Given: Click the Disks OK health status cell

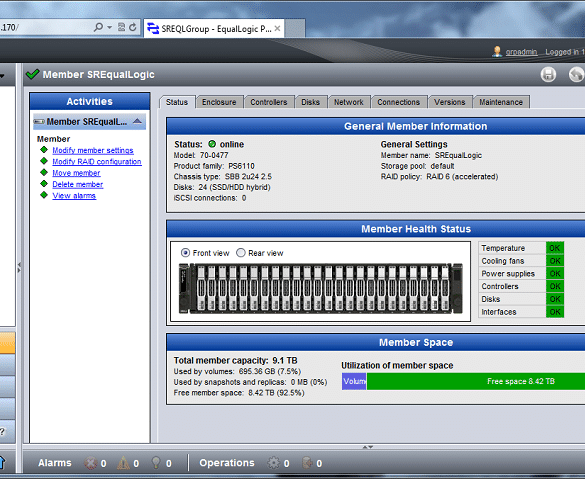Looking at the screenshot, I should tap(555, 299).
